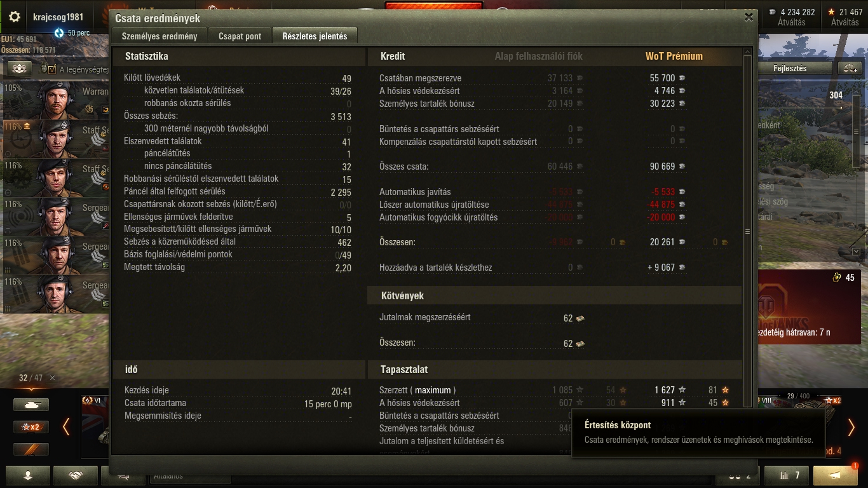
Task: Open the contacts silhouette button
Action: 28,475
